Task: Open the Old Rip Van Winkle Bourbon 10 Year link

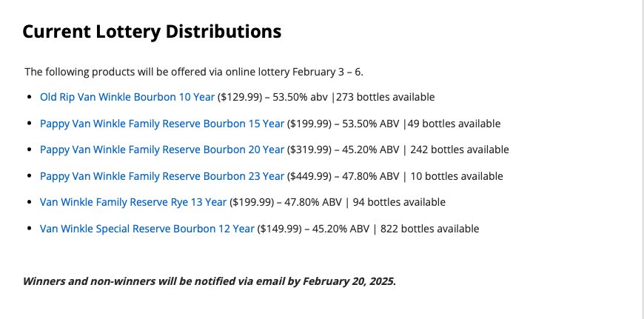Action: tap(127, 97)
